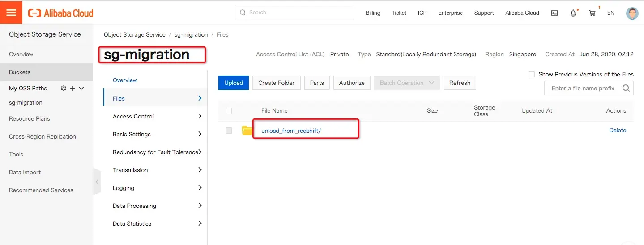Screen dimensions: 644x245
Task: Click the search magnifier icon in top bar
Action: pos(243,13)
